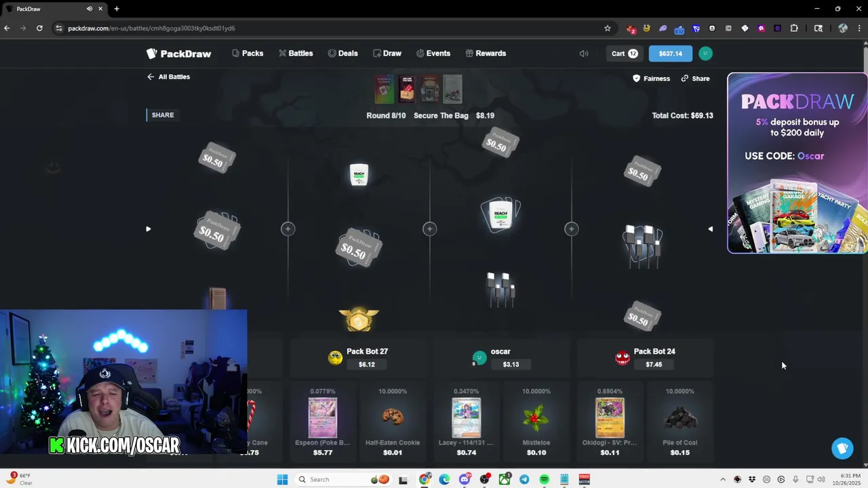The width and height of the screenshot is (868, 488).
Task: Click the $637.14 balance button
Action: pyautogui.click(x=671, y=54)
